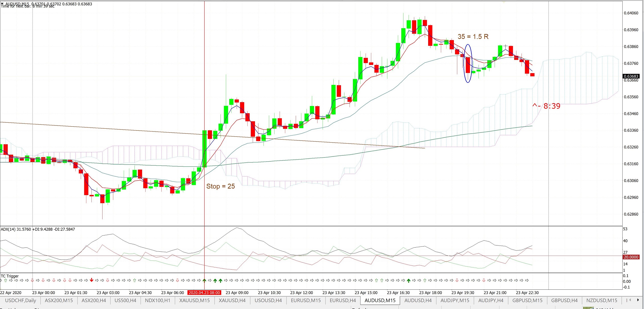Click the connection status bars icon
The height and width of the screenshot is (309, 644).
(588, 308)
